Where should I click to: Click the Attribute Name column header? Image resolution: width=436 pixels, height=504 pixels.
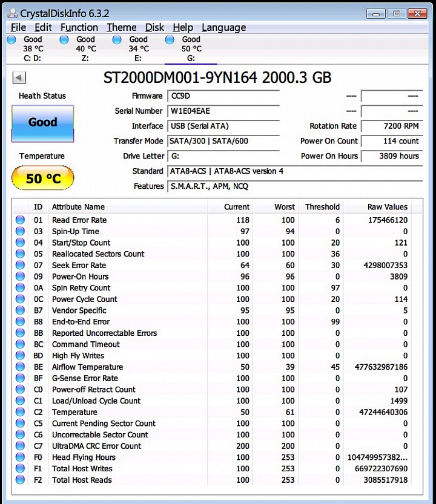click(128, 207)
